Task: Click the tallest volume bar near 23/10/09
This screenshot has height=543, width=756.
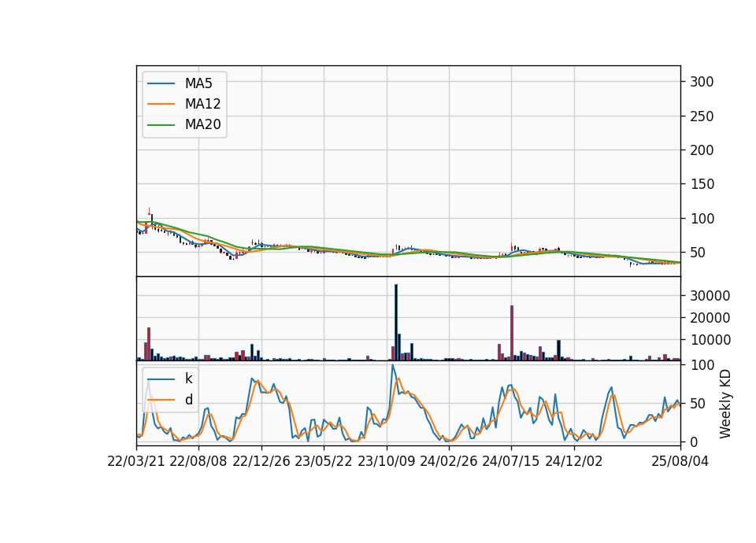Action: point(396,323)
